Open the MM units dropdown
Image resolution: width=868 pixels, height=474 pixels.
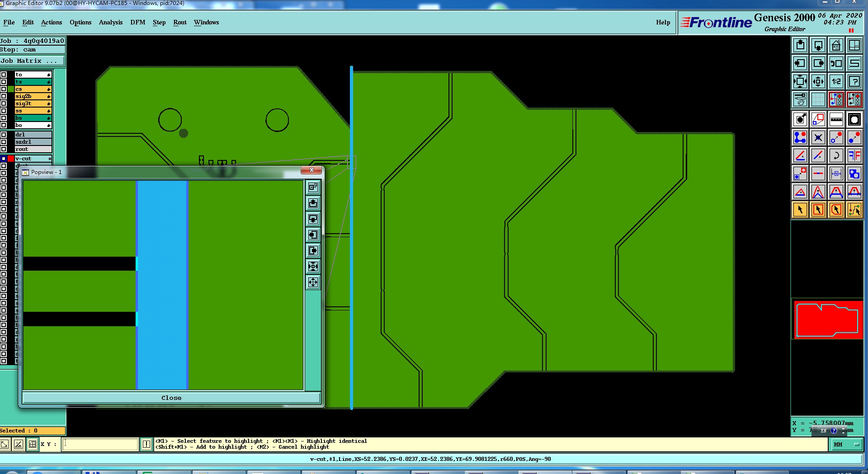point(845,445)
